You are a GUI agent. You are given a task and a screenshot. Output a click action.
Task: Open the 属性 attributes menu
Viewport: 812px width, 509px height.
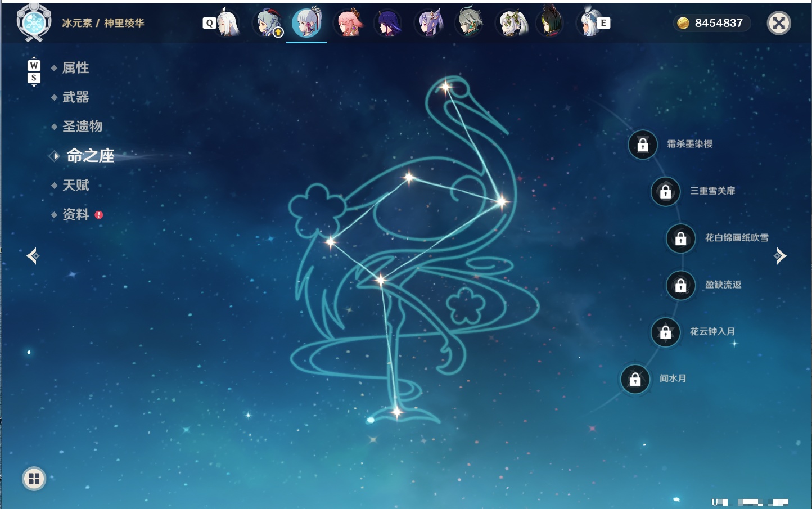75,68
